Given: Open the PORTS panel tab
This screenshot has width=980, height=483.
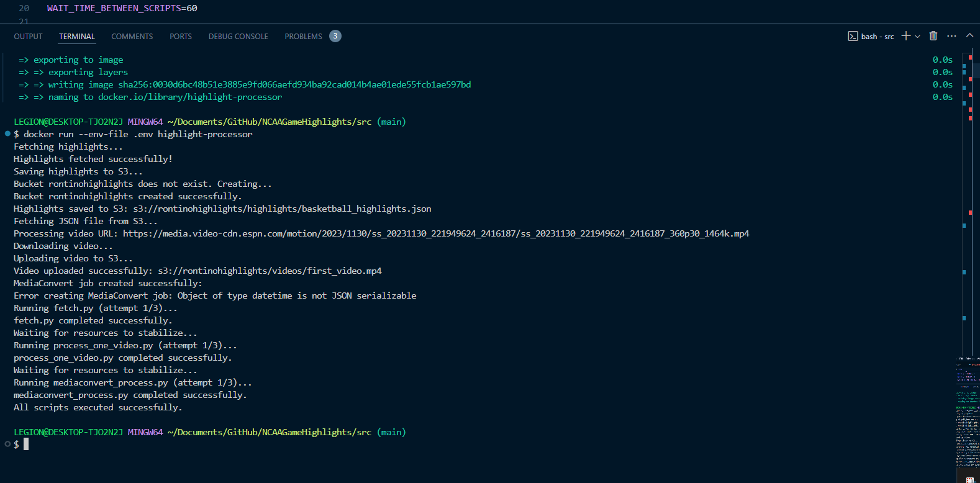Looking at the screenshot, I should (x=181, y=37).
